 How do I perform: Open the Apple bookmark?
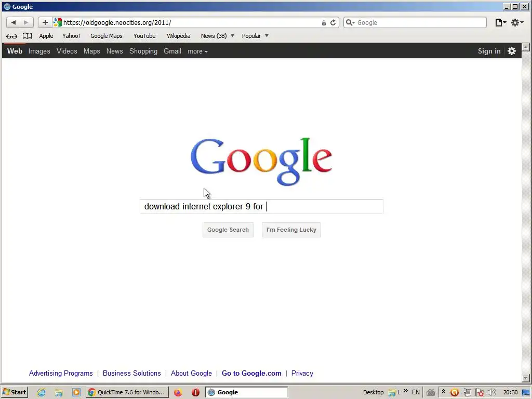[46, 36]
